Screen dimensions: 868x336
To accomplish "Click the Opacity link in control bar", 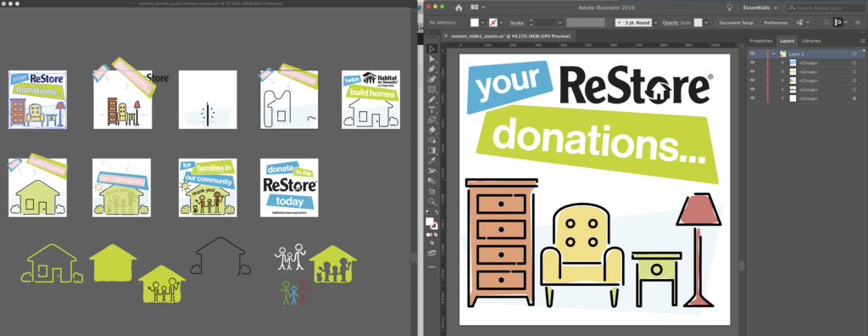I will point(670,22).
